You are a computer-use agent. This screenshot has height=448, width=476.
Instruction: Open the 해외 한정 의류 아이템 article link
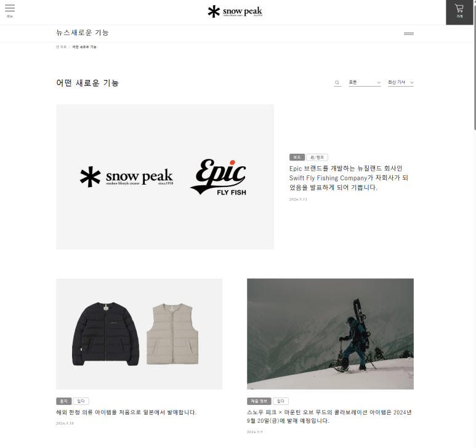click(126, 412)
